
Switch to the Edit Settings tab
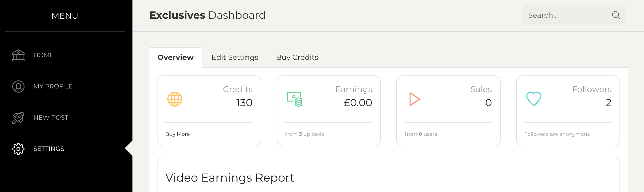(235, 57)
